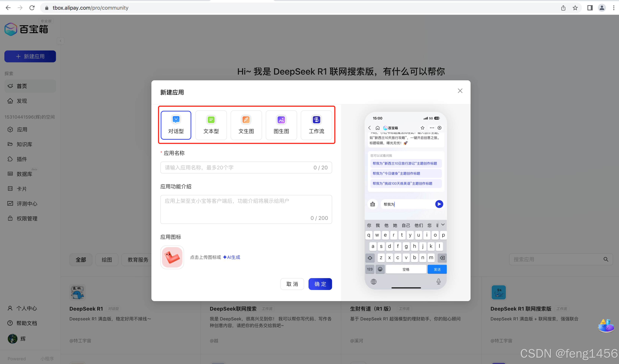Open the 插件 plugin section
This screenshot has width=619, height=364.
(x=22, y=159)
